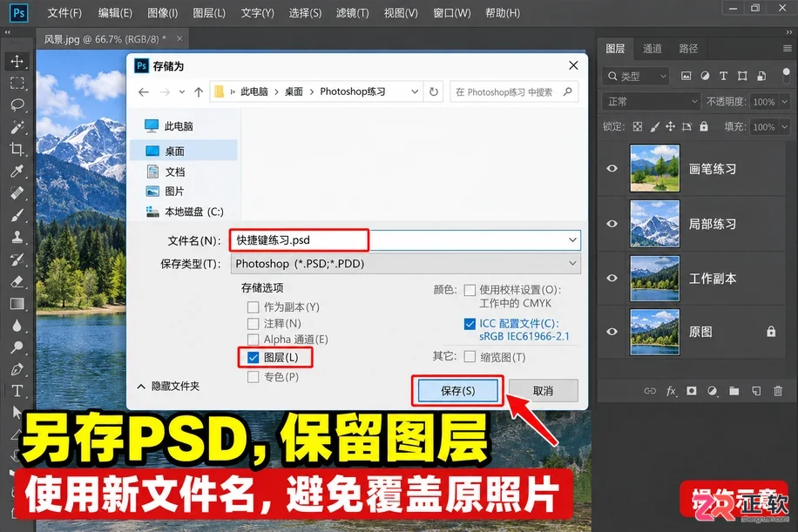Select the Crop tool

[x=17, y=149]
